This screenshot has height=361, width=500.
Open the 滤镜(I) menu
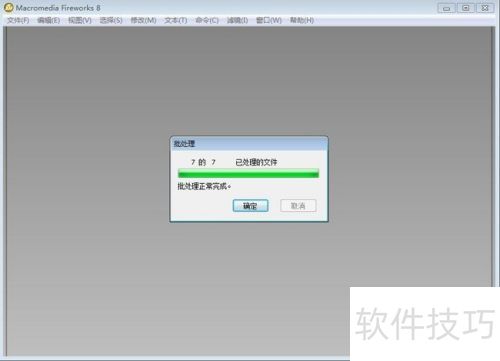click(237, 20)
